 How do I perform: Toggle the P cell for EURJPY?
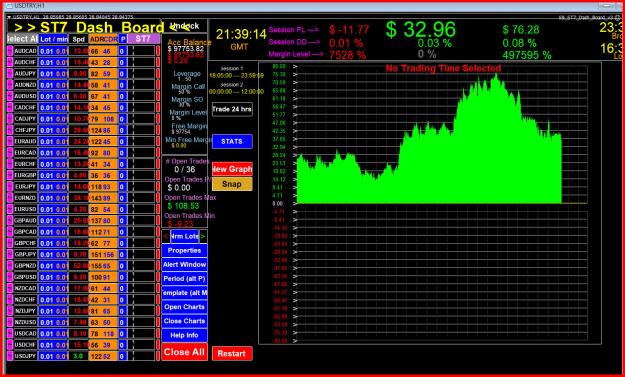(122, 187)
